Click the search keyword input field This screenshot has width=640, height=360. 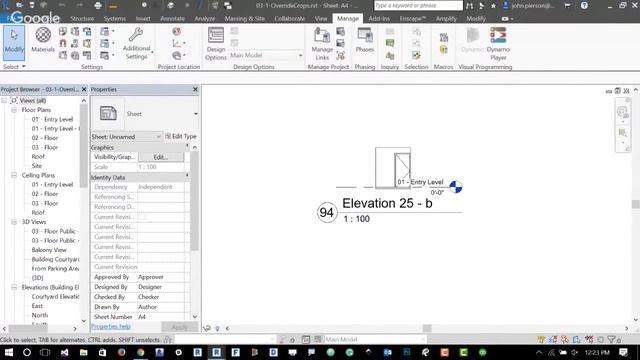click(418, 6)
